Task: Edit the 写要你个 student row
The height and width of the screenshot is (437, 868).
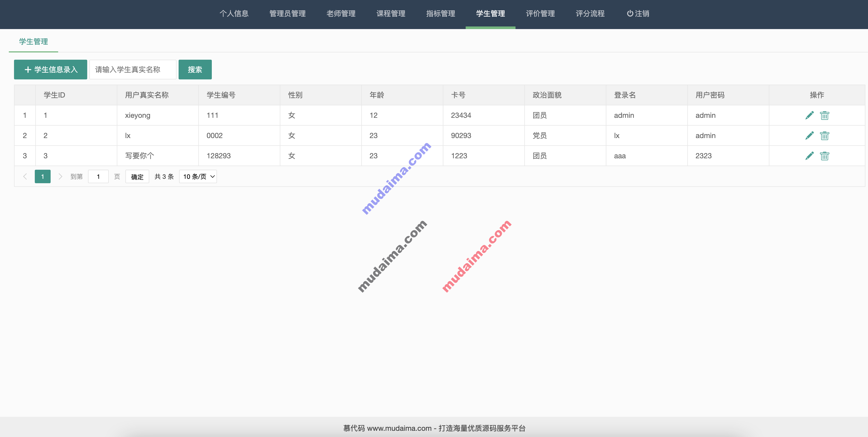Action: (809, 156)
